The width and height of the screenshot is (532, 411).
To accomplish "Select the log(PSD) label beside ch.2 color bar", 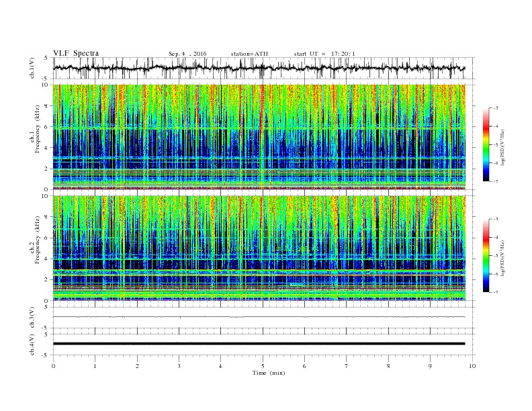I will (503, 259).
